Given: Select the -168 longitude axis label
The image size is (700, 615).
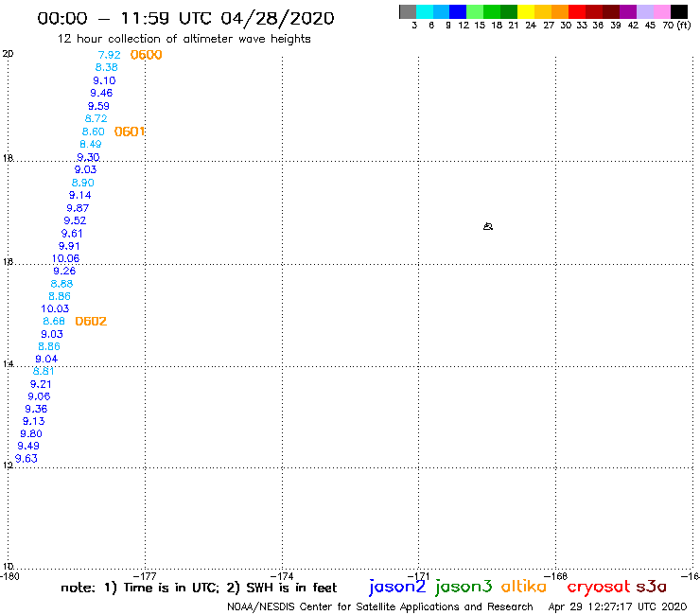Looking at the screenshot, I should coord(556,576).
